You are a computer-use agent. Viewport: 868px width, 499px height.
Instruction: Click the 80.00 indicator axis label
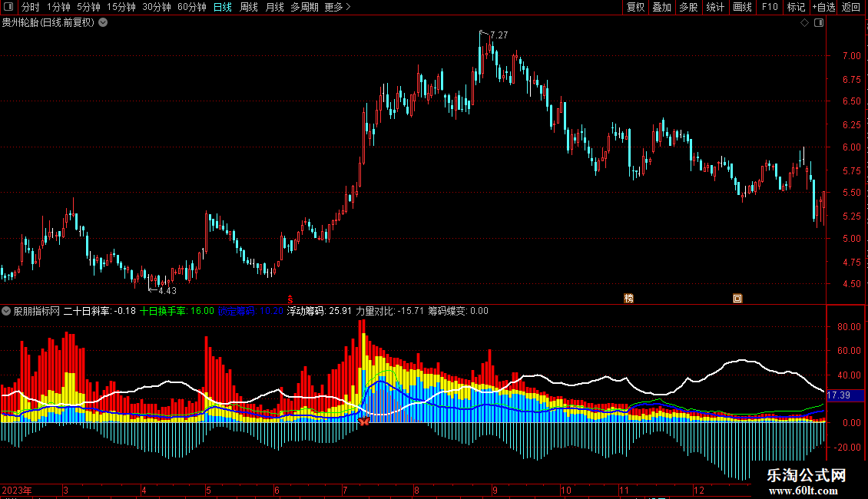[x=849, y=327]
